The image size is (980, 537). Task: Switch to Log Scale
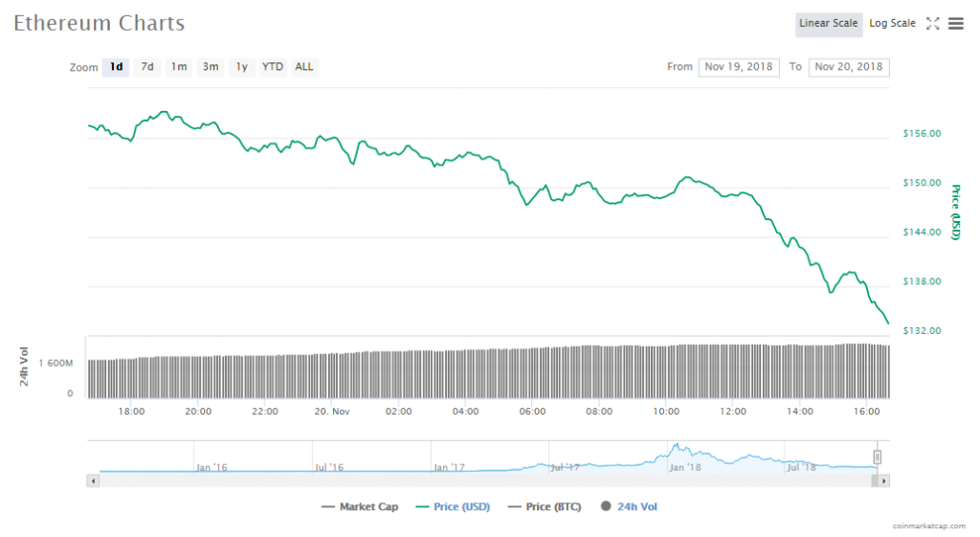(892, 24)
